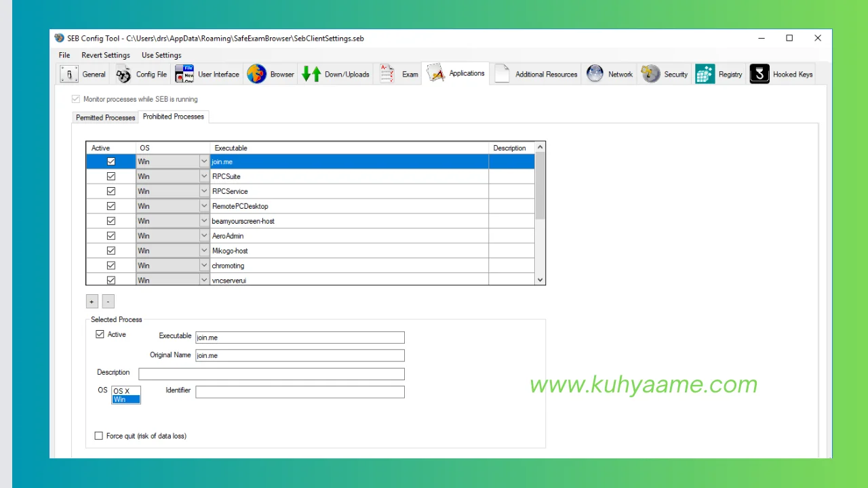
Task: Open the User Interface tab
Action: [208, 74]
